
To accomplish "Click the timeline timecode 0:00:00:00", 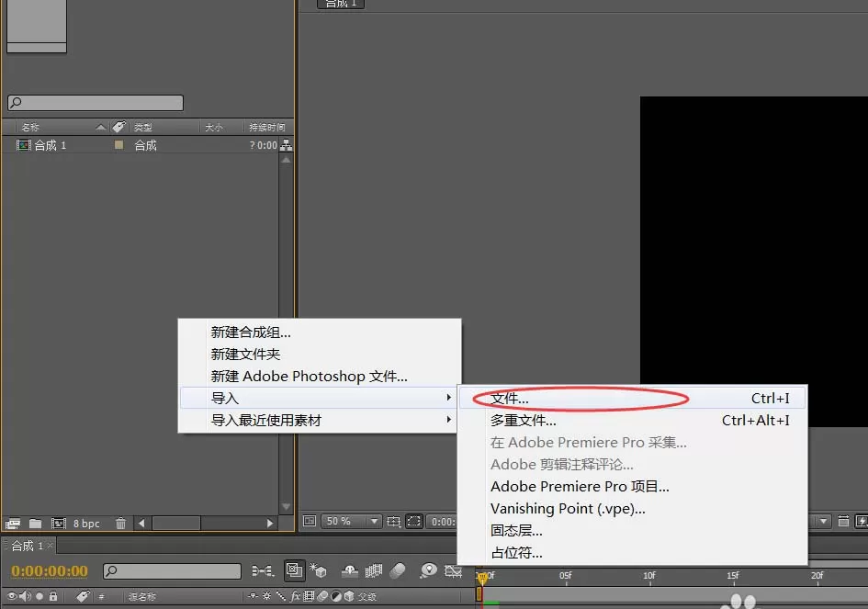I will pos(50,570).
